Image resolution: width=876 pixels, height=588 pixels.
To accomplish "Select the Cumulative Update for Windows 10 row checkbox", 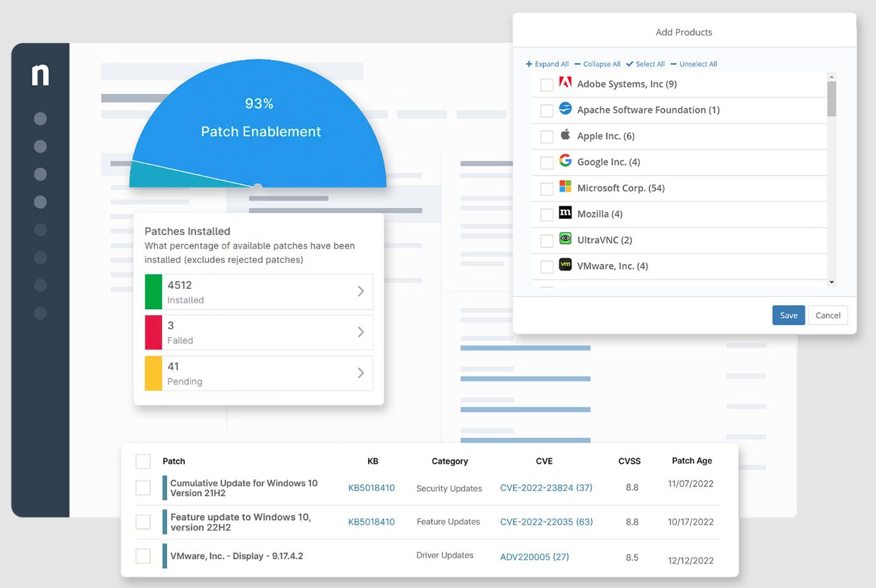I will (143, 488).
